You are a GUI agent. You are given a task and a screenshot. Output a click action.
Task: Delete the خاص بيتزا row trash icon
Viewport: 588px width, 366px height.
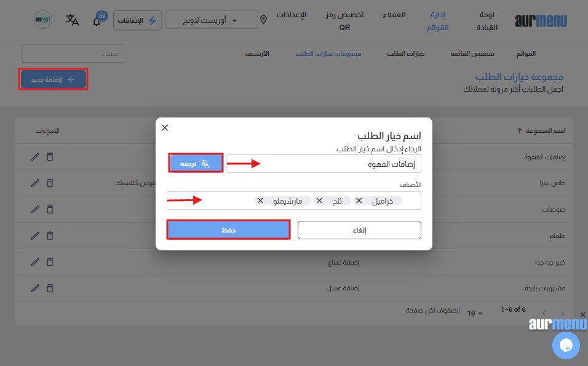click(x=50, y=183)
